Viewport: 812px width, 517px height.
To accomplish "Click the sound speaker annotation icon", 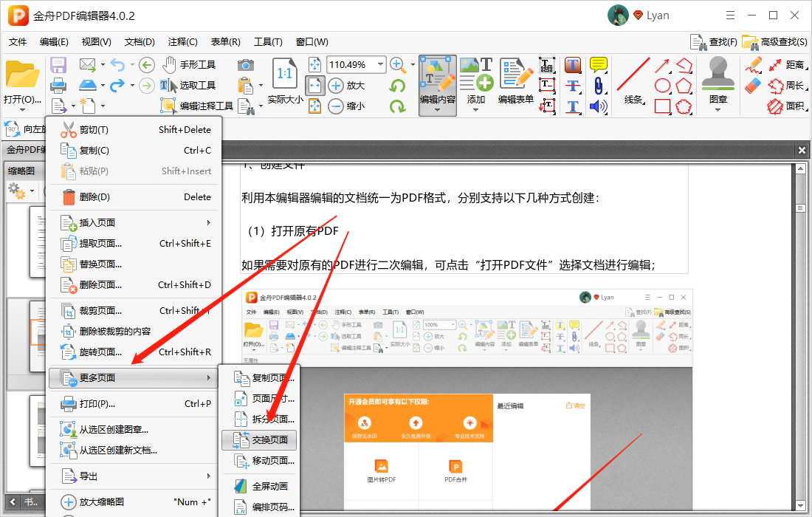I will (599, 106).
